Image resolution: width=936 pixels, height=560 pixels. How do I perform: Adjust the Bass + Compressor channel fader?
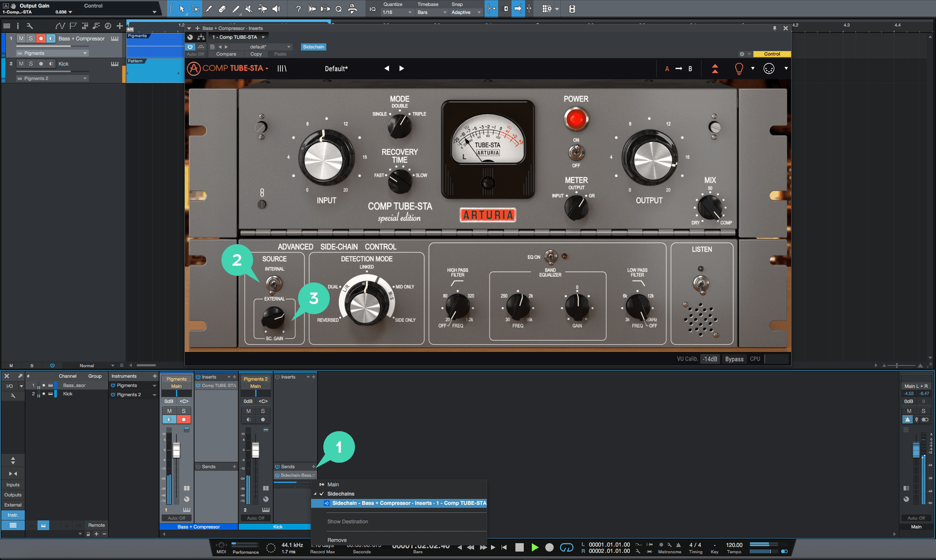pyautogui.click(x=176, y=450)
